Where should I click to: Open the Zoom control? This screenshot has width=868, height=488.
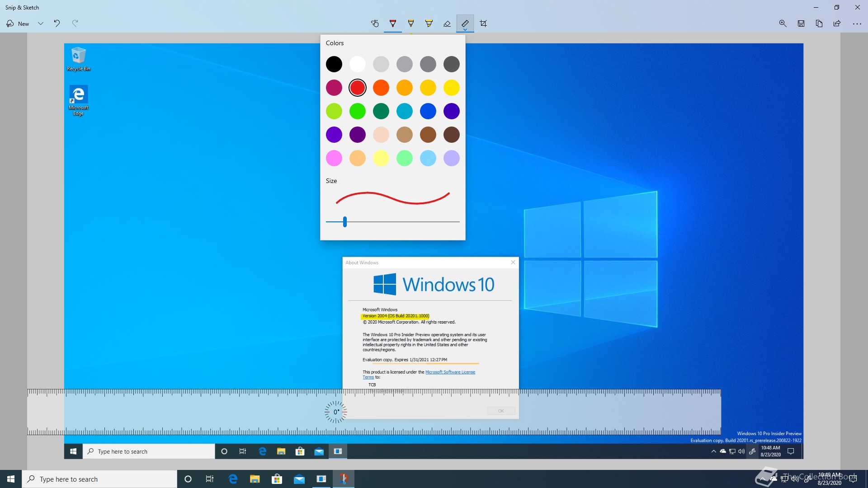pos(783,23)
